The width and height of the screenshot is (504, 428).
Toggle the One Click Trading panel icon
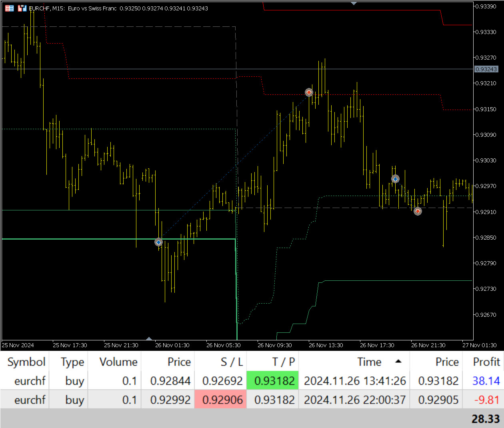22,8
